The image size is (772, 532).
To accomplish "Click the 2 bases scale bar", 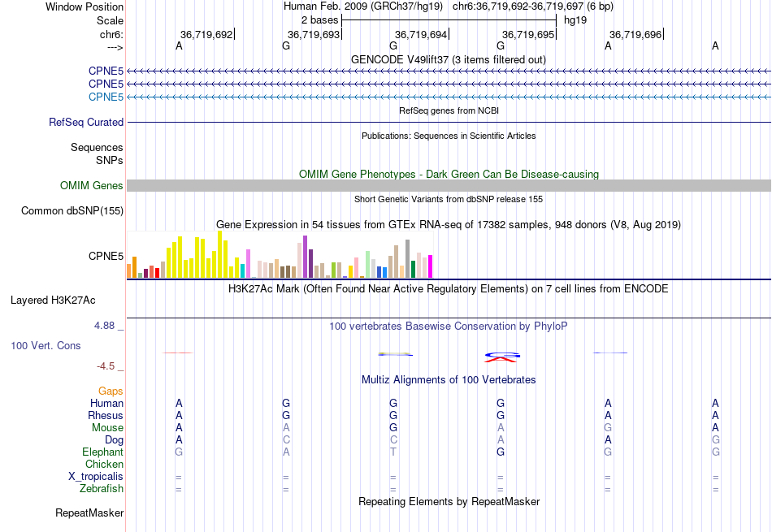I will (x=449, y=20).
